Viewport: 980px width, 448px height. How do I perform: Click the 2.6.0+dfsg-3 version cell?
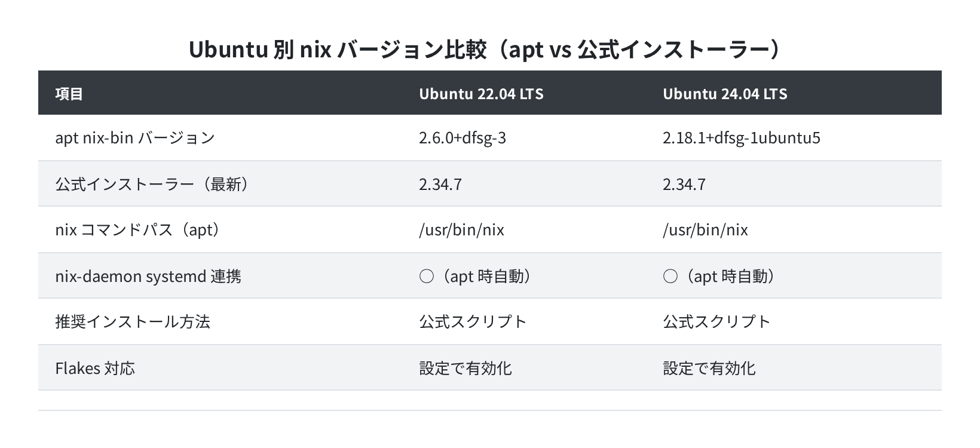[x=463, y=138]
